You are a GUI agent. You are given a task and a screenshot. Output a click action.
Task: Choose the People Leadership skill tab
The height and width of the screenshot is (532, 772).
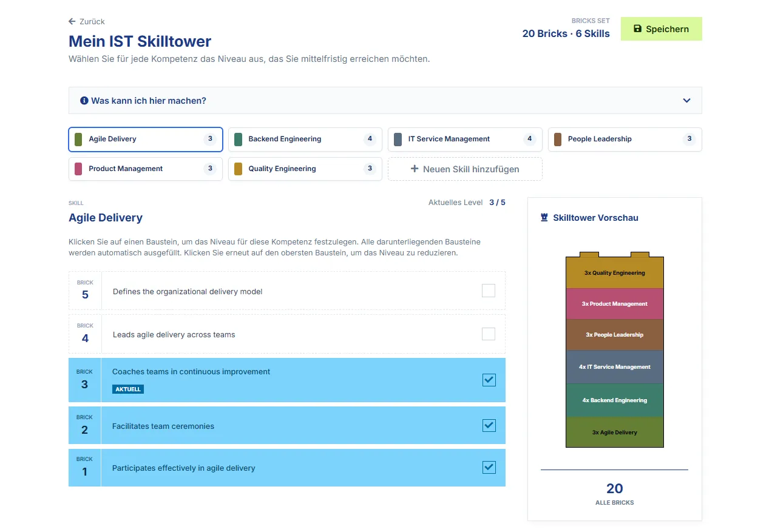(x=625, y=139)
